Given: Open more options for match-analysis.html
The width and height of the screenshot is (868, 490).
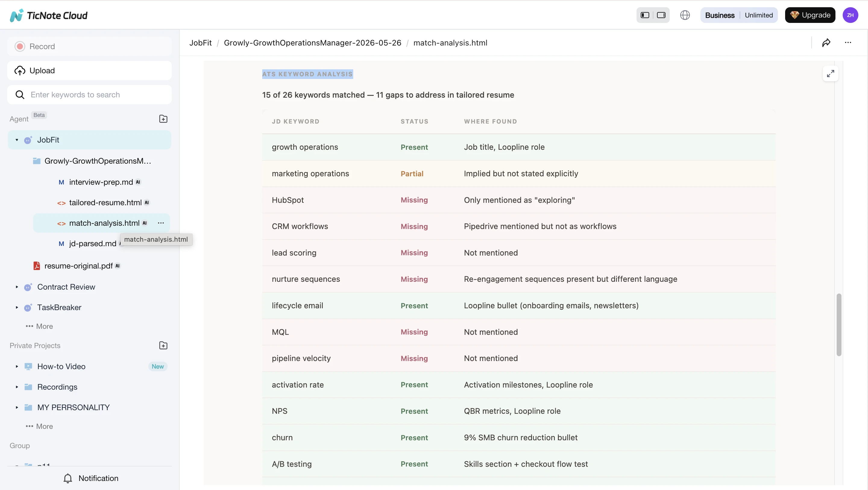Looking at the screenshot, I should (x=161, y=223).
